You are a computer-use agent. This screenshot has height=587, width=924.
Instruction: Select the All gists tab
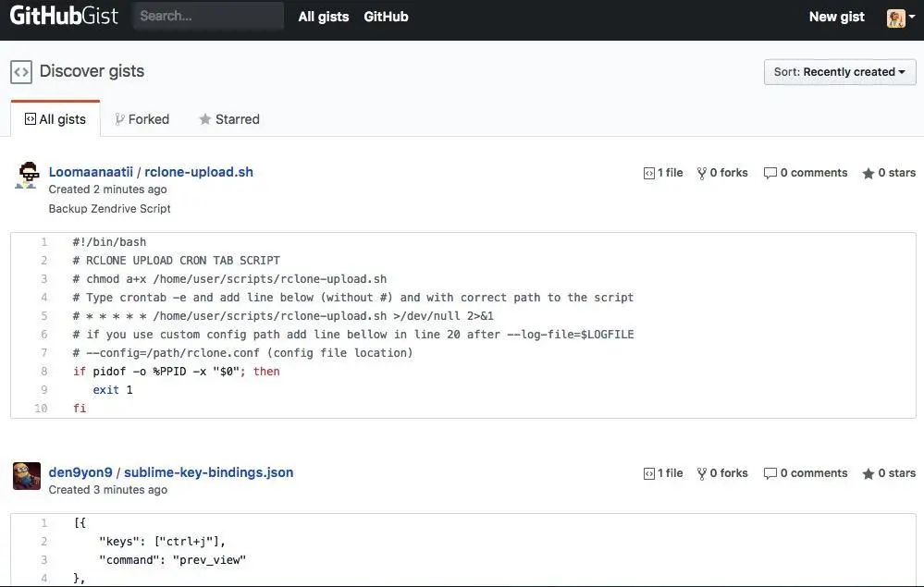tap(55, 119)
